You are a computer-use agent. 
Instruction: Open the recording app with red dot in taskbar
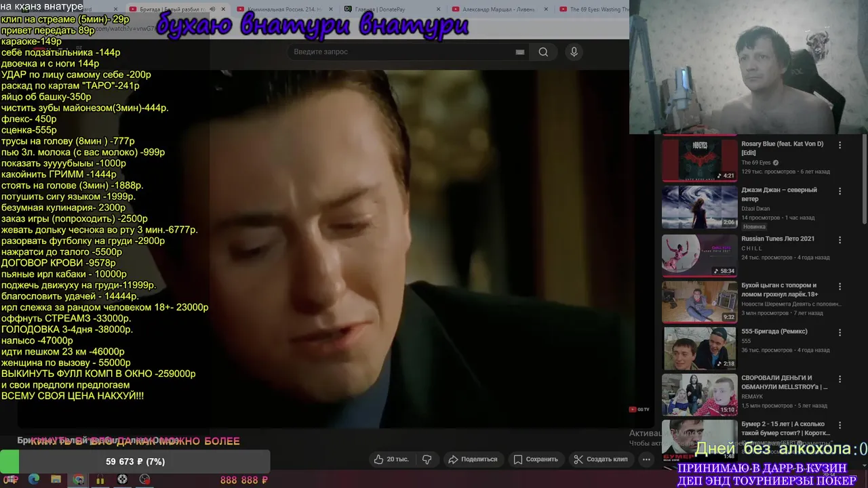144,479
